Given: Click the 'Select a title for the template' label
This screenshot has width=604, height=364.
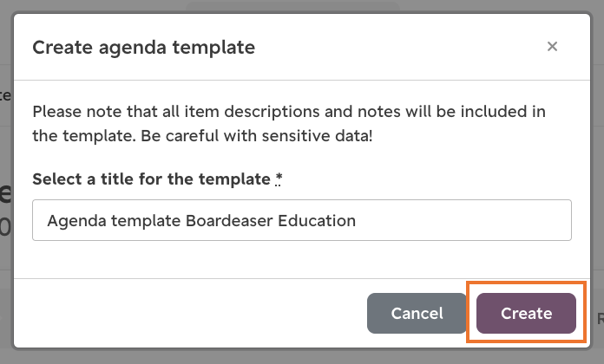Looking at the screenshot, I should (151, 179).
